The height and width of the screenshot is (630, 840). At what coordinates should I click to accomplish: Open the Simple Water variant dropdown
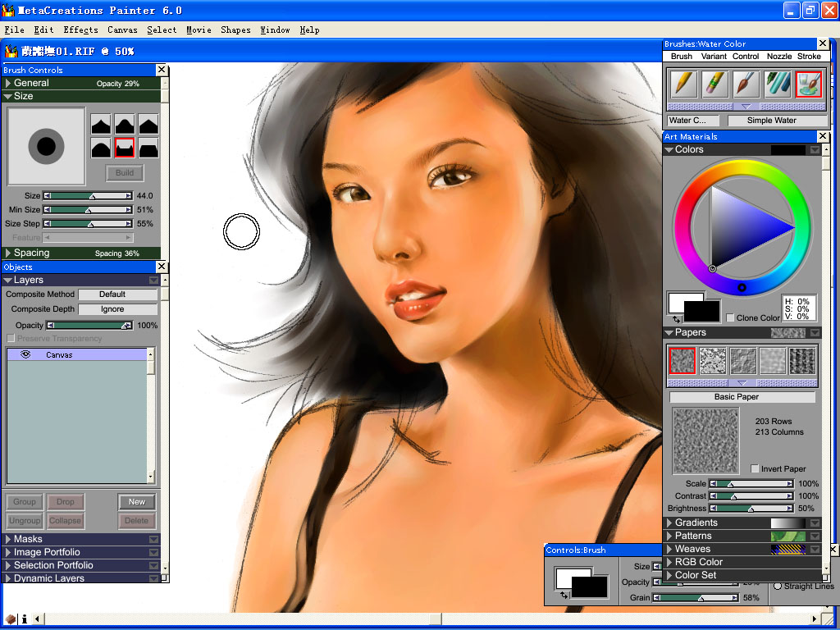click(777, 121)
